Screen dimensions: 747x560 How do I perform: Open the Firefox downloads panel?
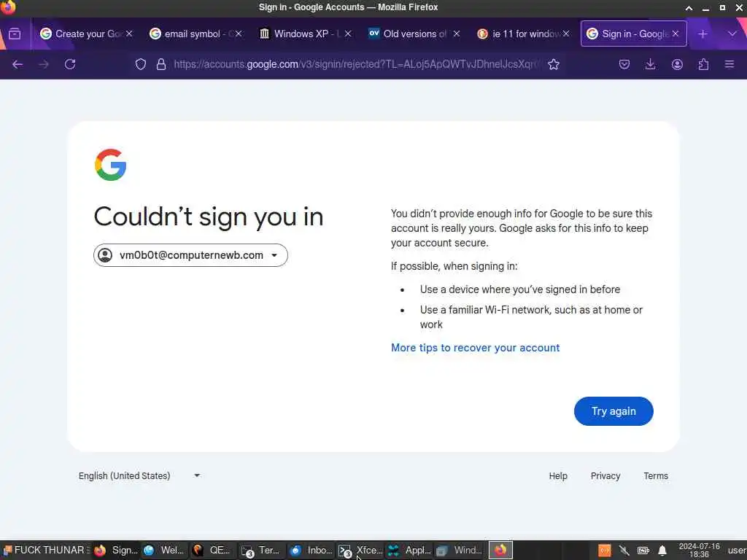[650, 64]
